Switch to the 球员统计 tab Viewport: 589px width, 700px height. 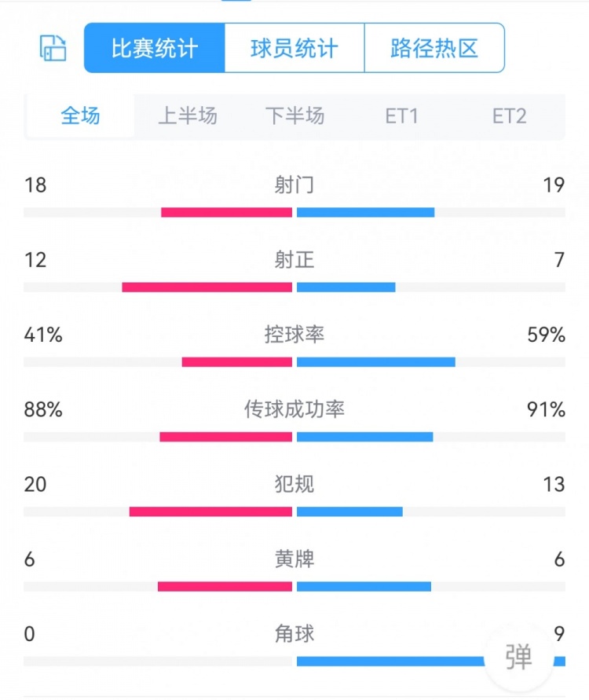(x=294, y=48)
